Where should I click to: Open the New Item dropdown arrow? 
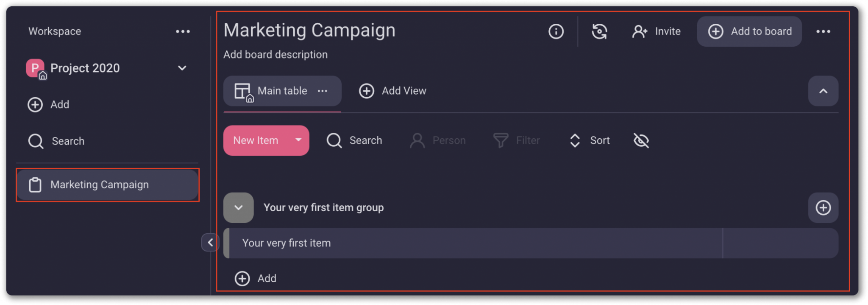[298, 140]
